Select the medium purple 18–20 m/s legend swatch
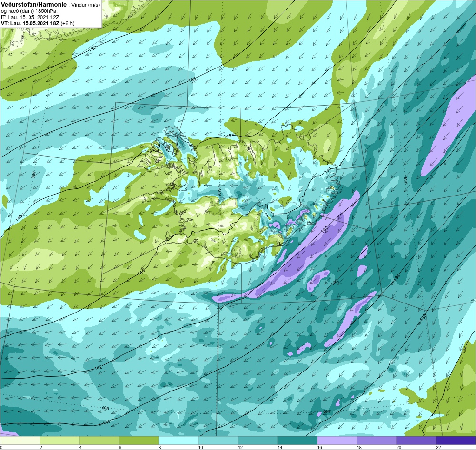 (x=377, y=440)
